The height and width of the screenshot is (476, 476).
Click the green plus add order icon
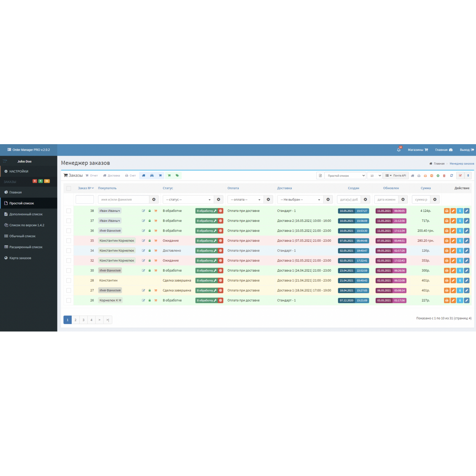coord(438,176)
